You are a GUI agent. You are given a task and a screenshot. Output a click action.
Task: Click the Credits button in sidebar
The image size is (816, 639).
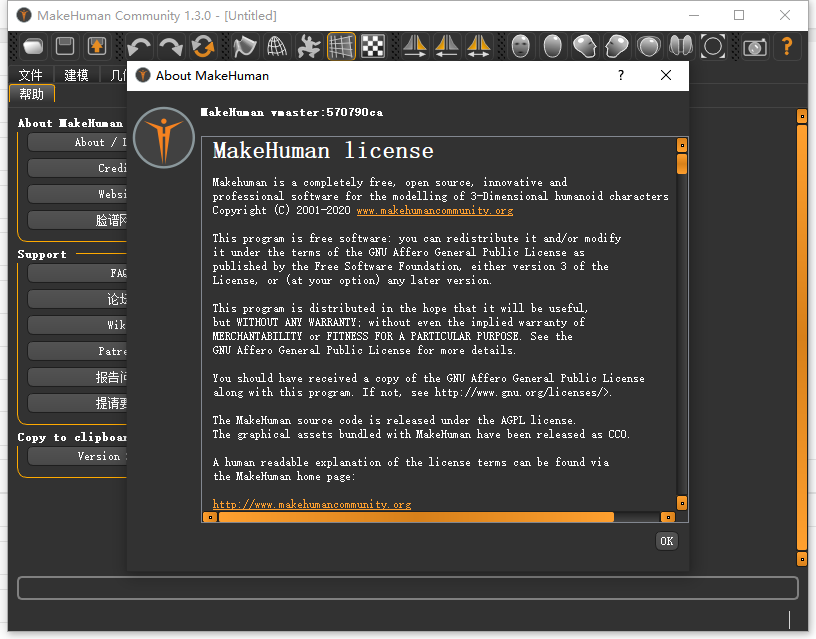point(77,168)
